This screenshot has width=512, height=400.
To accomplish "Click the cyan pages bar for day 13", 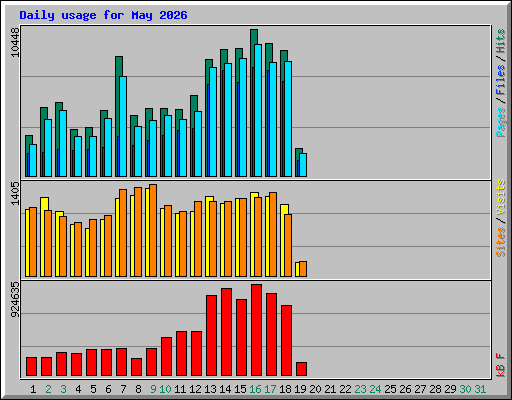I will (x=213, y=122).
